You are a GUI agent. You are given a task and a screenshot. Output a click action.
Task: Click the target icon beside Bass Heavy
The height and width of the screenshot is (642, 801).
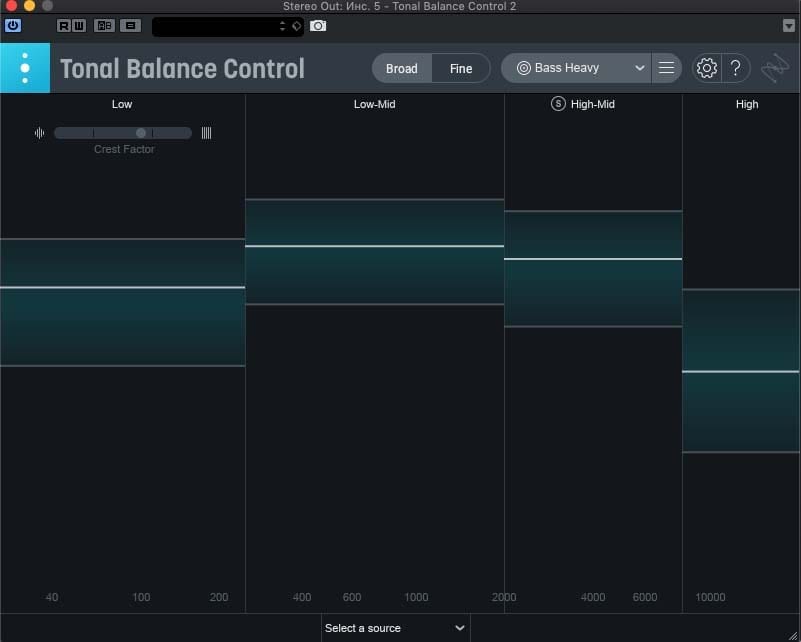tap(524, 68)
